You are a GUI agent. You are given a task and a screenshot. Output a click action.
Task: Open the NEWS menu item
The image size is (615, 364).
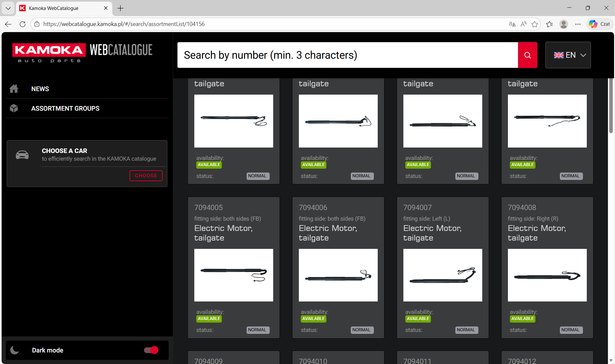click(x=40, y=89)
